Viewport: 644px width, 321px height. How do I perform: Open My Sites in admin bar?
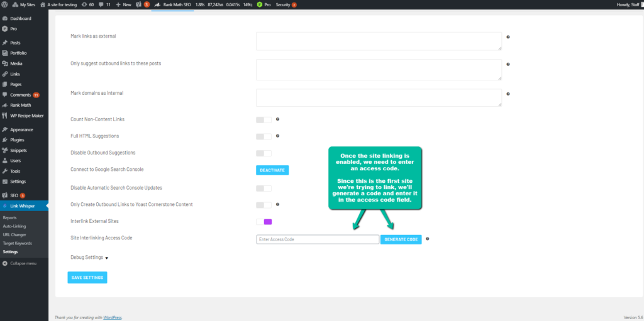pos(24,4)
